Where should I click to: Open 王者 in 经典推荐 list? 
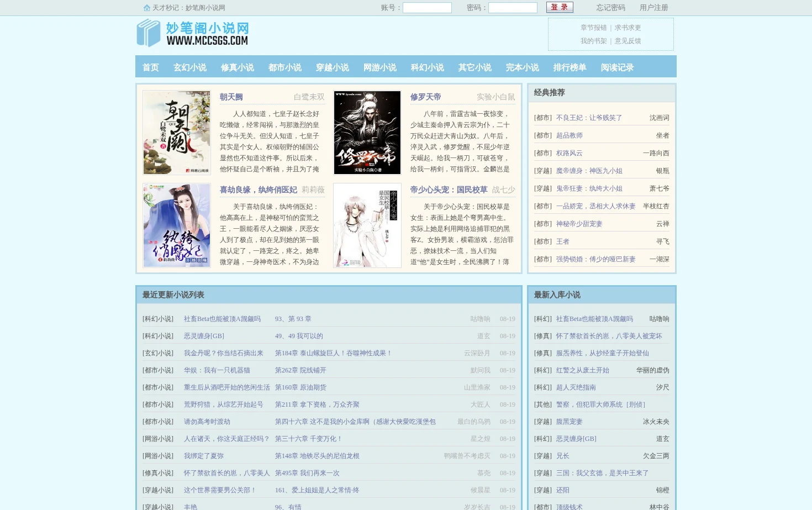[563, 241]
